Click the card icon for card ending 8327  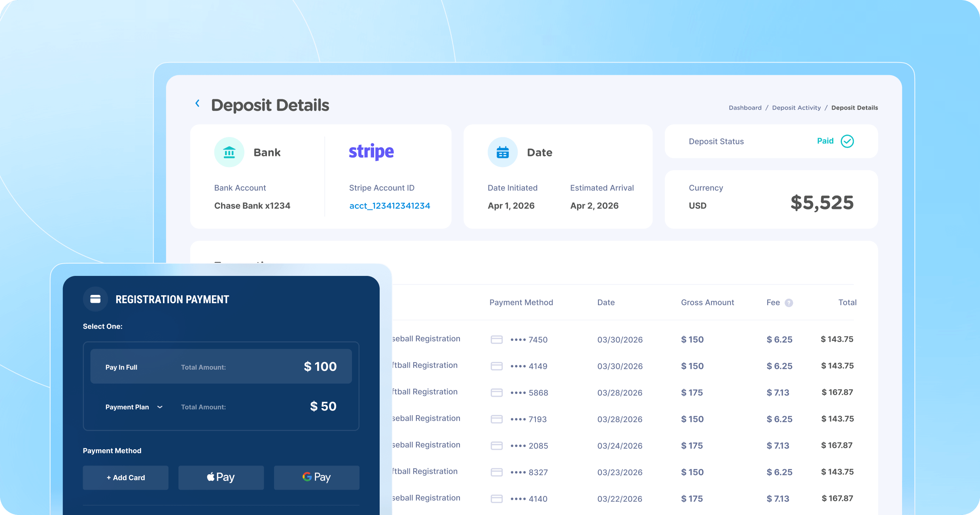point(497,472)
